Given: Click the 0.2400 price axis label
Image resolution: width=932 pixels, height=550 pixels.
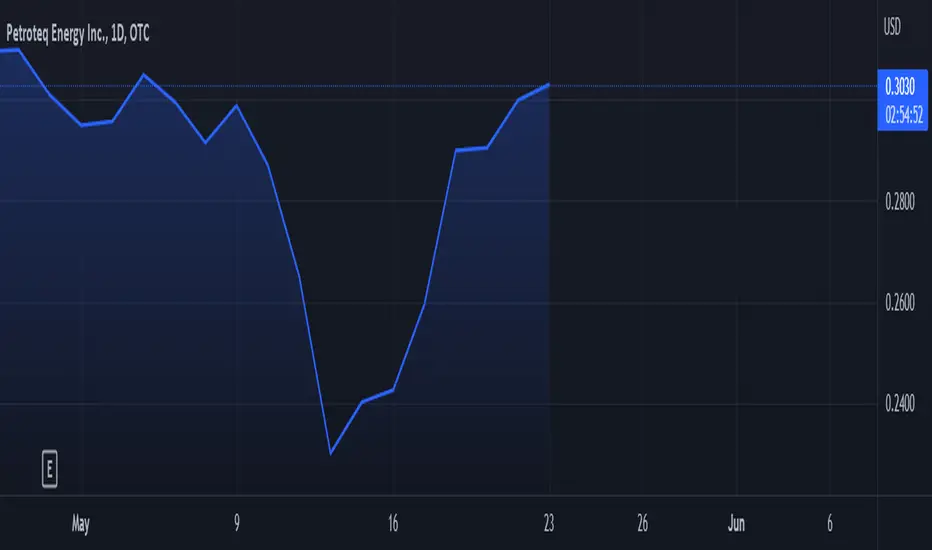Looking at the screenshot, I should [x=900, y=404].
